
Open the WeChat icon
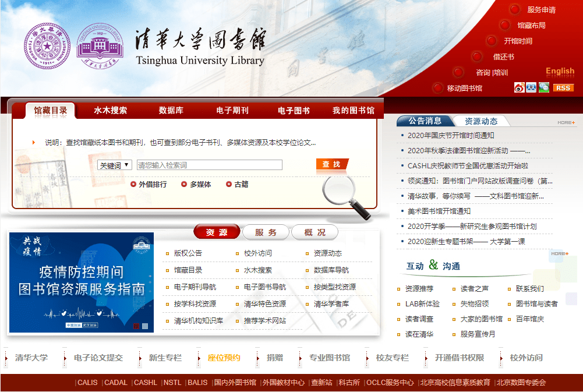543,87
